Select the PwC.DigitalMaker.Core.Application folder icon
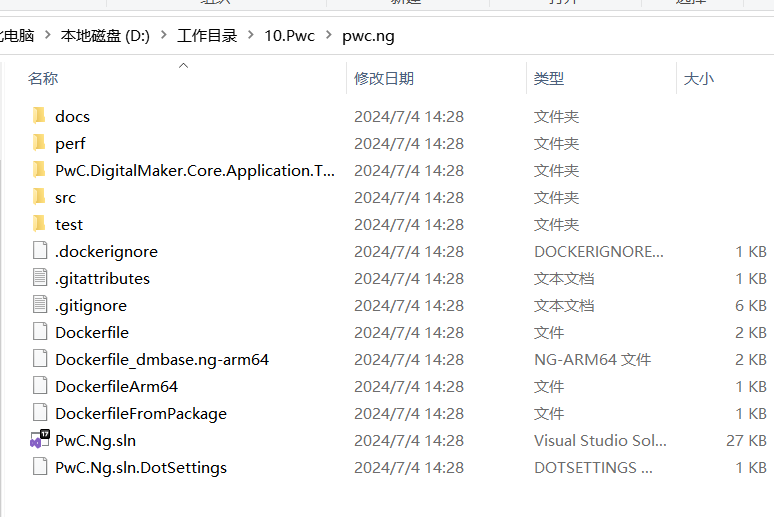Image resolution: width=774 pixels, height=517 pixels. pyautogui.click(x=39, y=170)
